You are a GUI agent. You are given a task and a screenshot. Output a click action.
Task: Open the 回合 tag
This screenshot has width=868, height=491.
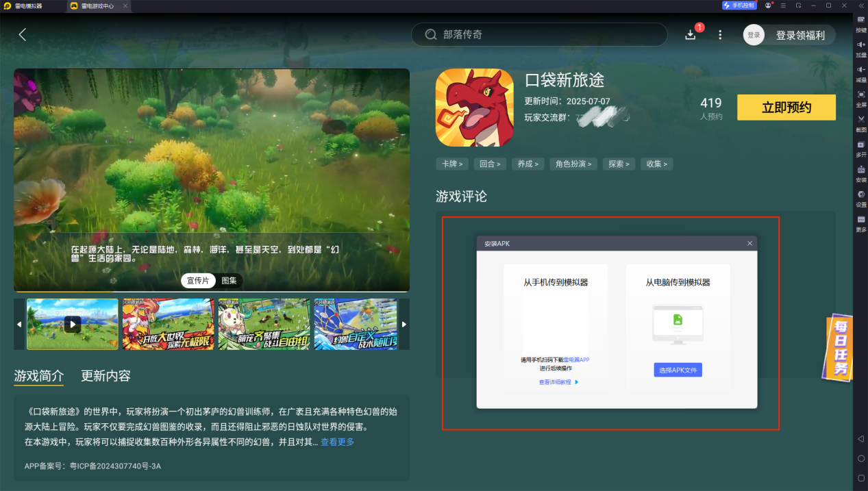click(x=490, y=164)
